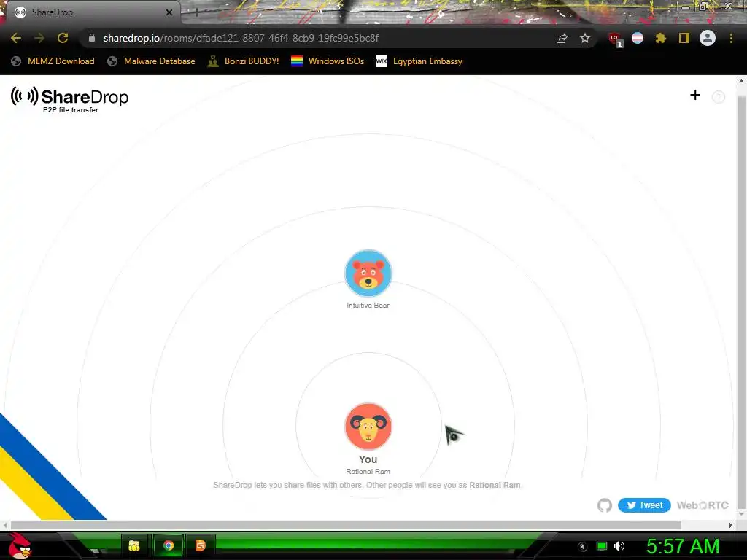Click the 'P2P file transfer' tagline
This screenshot has height=560, width=747.
pos(71,110)
